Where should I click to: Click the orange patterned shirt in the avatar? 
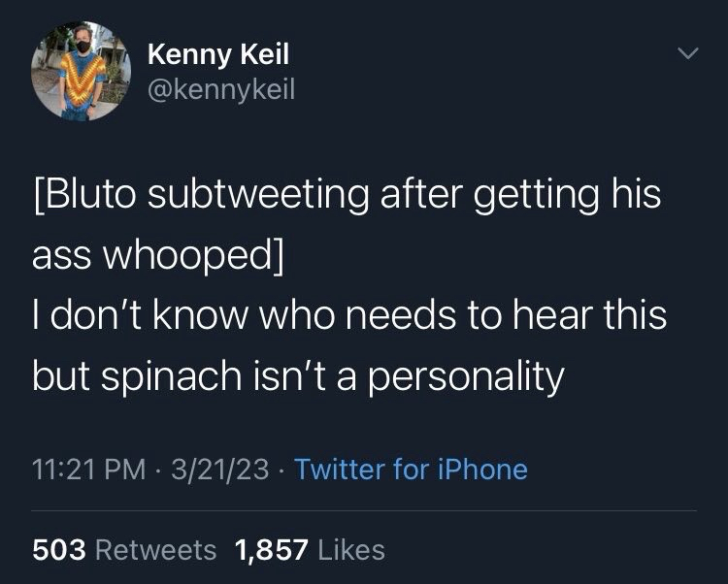pyautogui.click(x=81, y=78)
